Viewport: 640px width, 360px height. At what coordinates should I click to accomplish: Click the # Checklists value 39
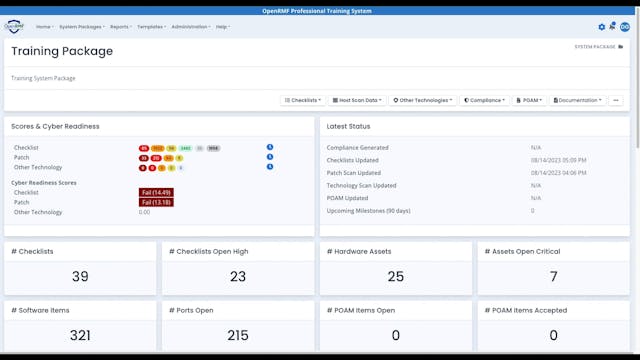(80, 276)
